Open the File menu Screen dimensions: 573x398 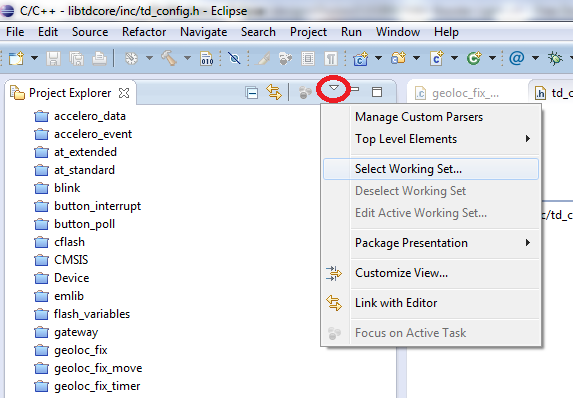click(x=15, y=32)
